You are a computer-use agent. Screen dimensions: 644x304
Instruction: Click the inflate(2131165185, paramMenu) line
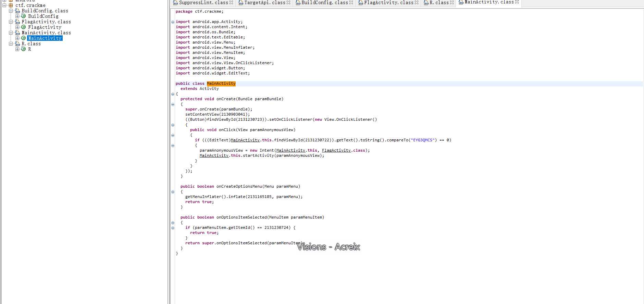[x=244, y=197]
